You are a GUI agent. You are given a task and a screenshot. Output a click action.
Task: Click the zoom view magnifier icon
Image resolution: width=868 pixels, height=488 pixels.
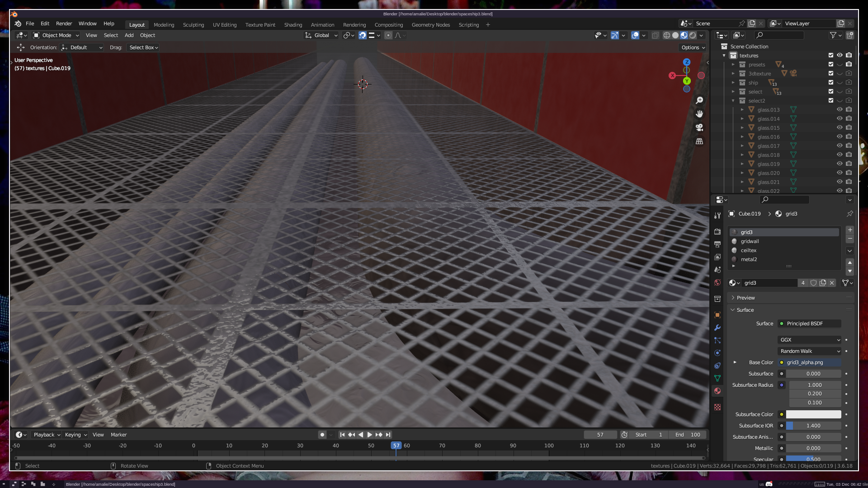(x=699, y=100)
